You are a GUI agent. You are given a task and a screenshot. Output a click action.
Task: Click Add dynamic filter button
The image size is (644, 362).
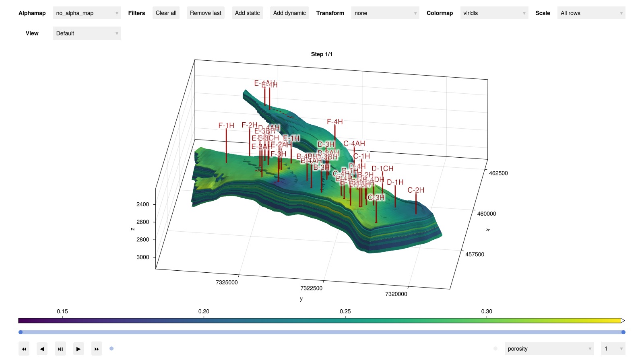(x=289, y=13)
